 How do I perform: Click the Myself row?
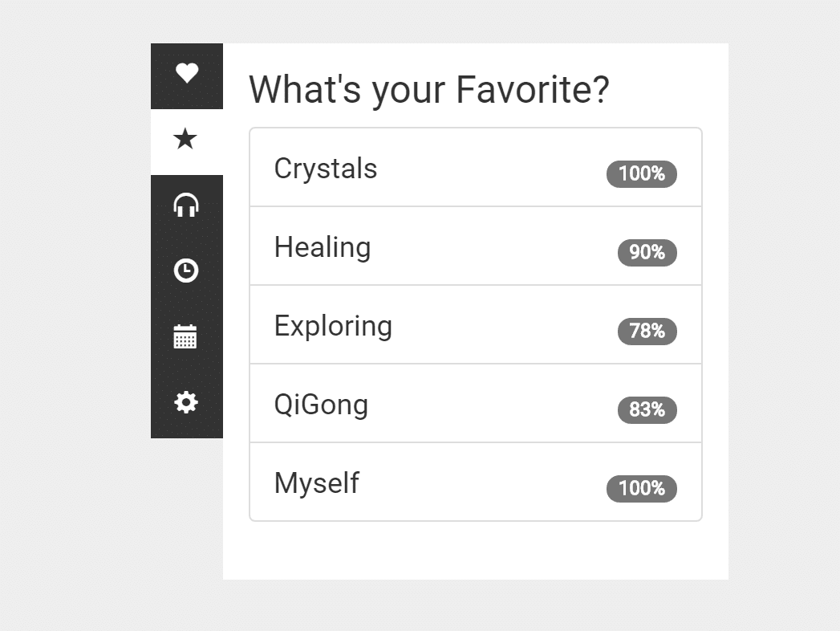(x=475, y=482)
